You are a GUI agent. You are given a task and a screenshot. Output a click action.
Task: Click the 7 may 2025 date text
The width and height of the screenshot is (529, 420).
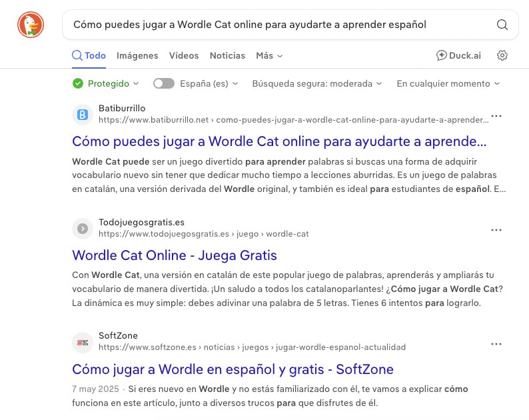point(95,389)
